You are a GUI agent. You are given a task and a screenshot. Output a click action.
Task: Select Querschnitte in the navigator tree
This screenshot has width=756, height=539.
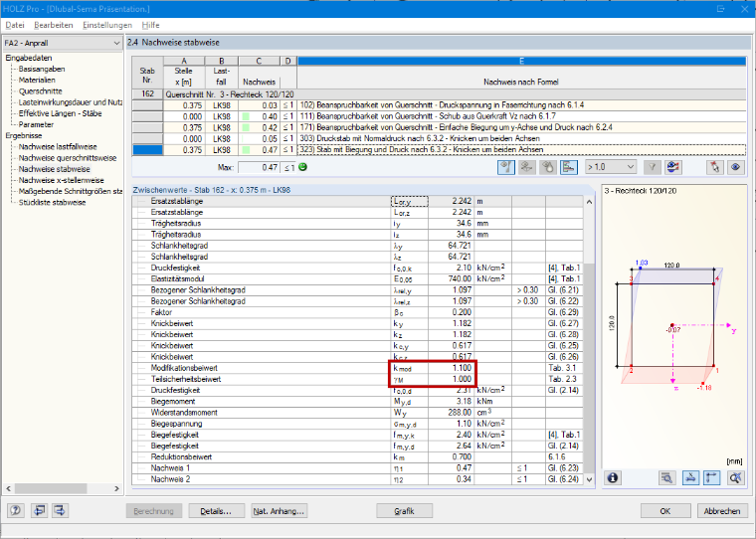pos(41,91)
